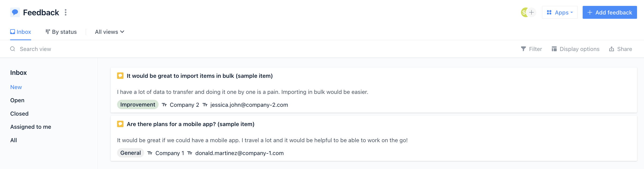Image resolution: width=644 pixels, height=169 pixels.
Task: Expand the Apps dropdown
Action: click(x=560, y=12)
